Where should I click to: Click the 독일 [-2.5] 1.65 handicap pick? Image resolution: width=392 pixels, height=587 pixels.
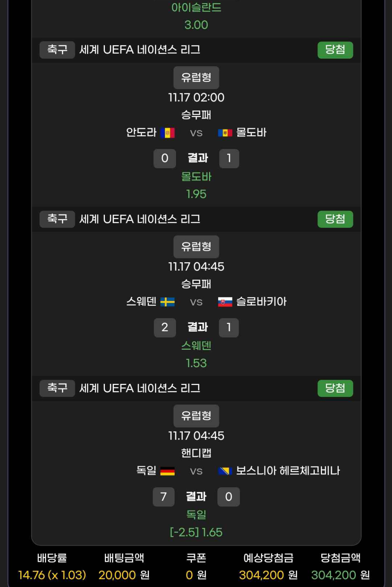coord(196,524)
